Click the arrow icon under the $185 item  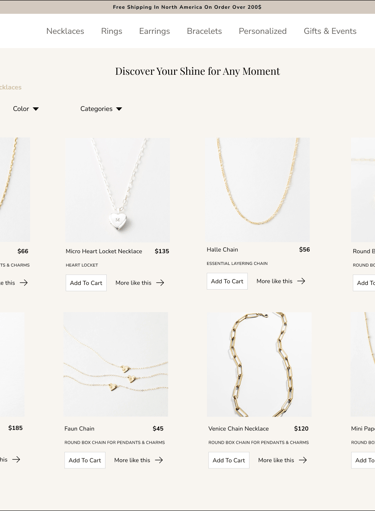point(16,459)
